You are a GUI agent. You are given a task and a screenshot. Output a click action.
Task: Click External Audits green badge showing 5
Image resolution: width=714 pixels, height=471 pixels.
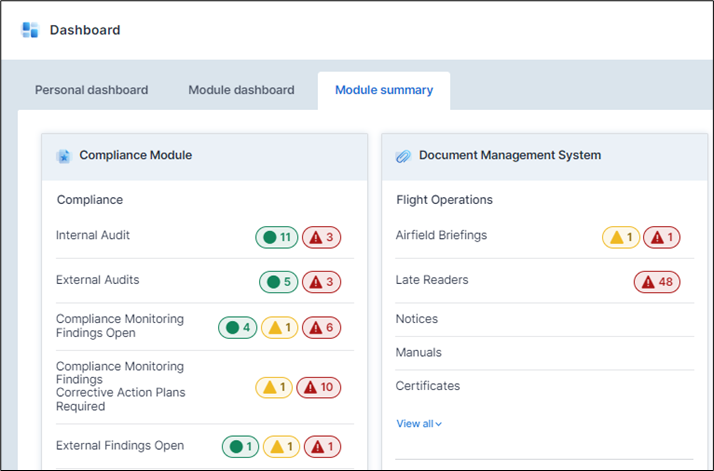click(x=279, y=282)
